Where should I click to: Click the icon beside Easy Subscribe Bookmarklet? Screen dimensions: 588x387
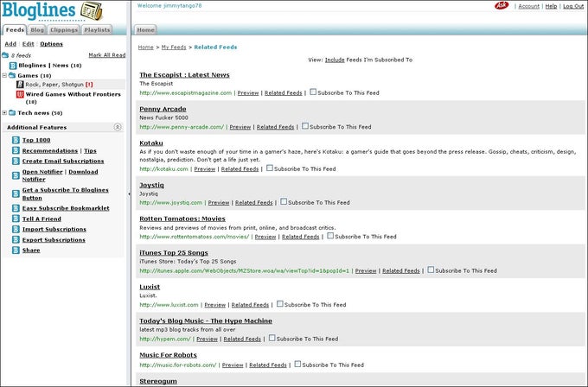click(x=16, y=208)
